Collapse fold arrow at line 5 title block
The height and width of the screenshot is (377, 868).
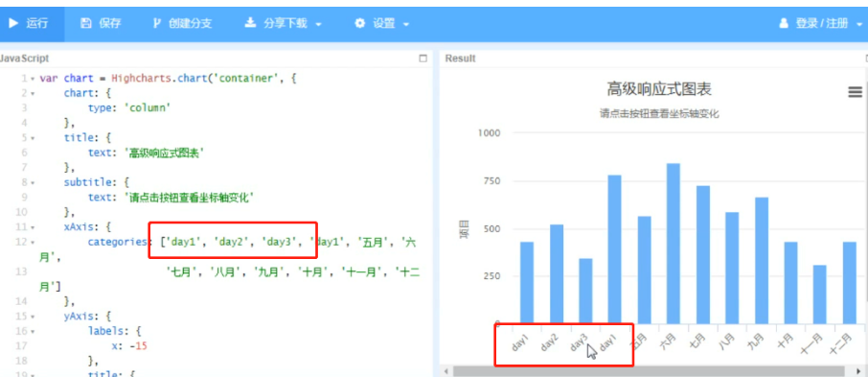(x=33, y=137)
